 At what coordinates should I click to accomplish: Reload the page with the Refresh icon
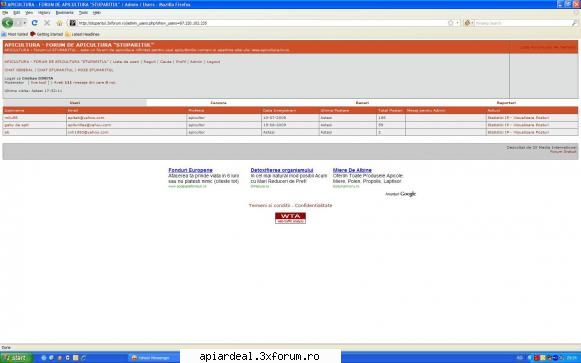(34, 23)
